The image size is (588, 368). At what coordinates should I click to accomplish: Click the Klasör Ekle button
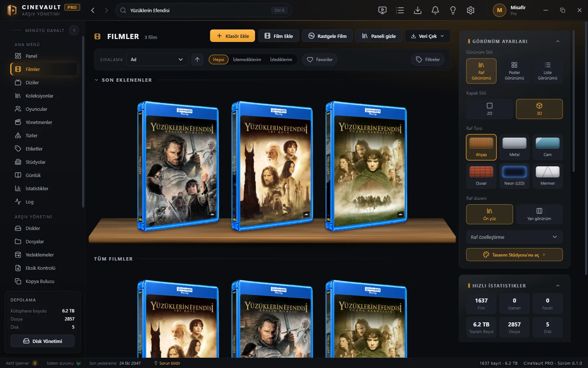[x=233, y=36]
